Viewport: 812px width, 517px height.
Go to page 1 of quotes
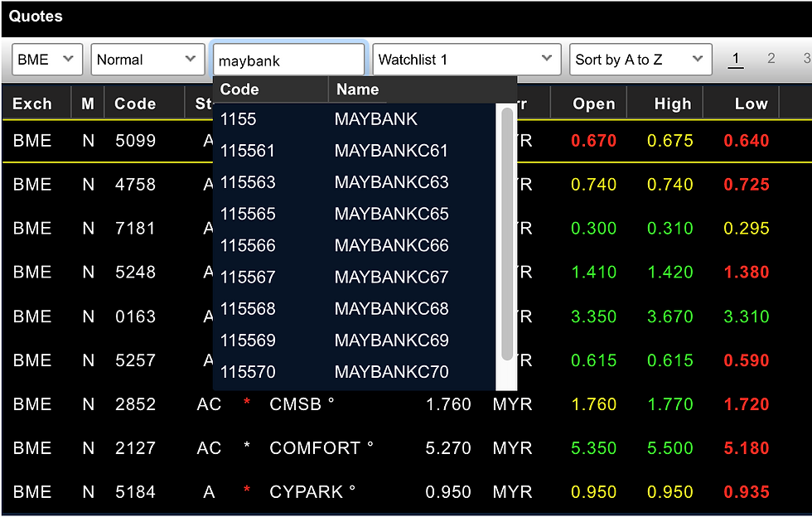tap(736, 59)
